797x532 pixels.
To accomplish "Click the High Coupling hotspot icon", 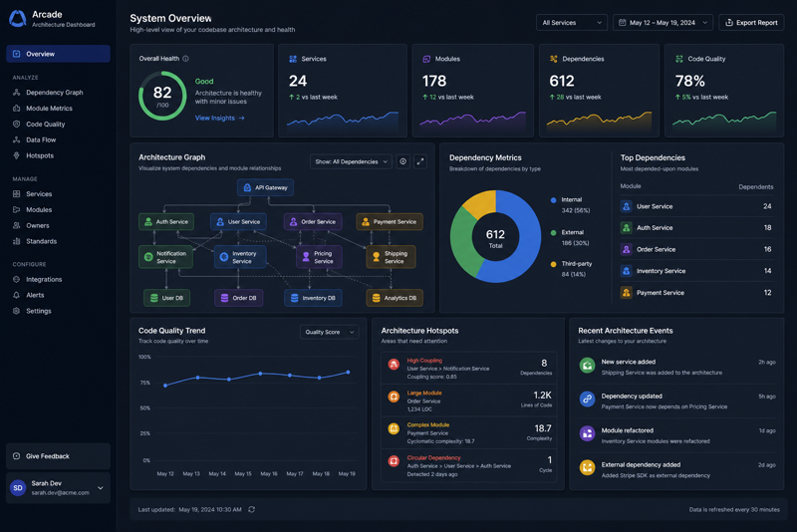I will (x=394, y=364).
